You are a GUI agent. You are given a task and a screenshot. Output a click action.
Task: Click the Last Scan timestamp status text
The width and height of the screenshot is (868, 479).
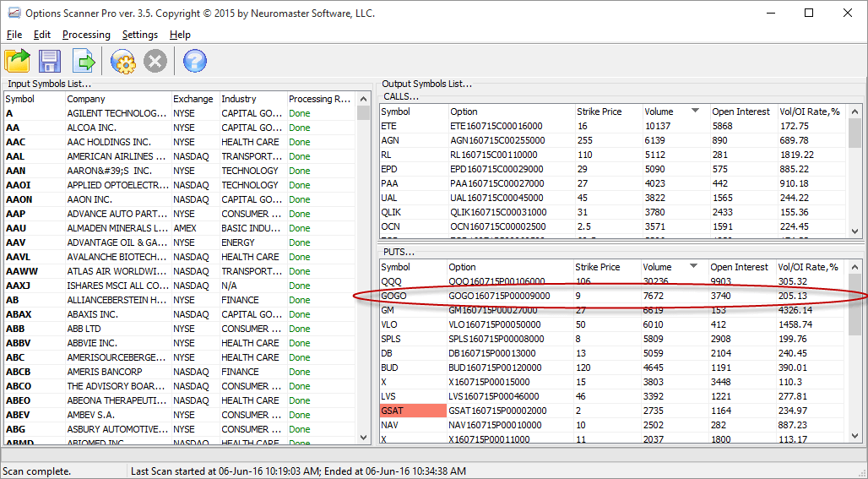(298, 471)
